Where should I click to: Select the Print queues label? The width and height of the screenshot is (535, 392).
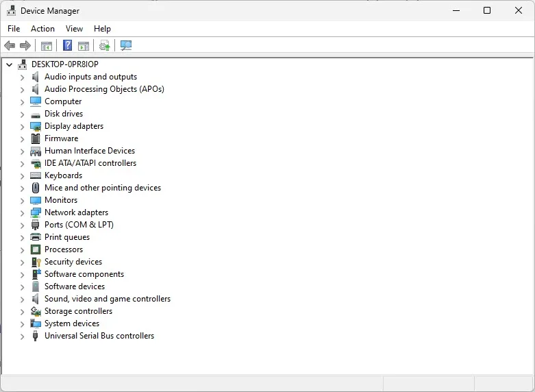(x=67, y=237)
